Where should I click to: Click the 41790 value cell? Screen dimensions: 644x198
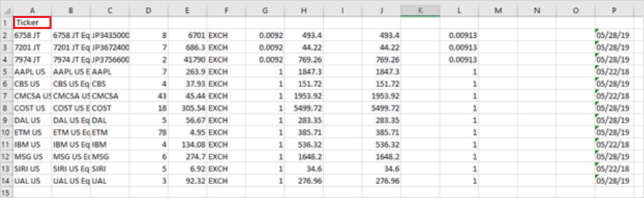[187, 60]
